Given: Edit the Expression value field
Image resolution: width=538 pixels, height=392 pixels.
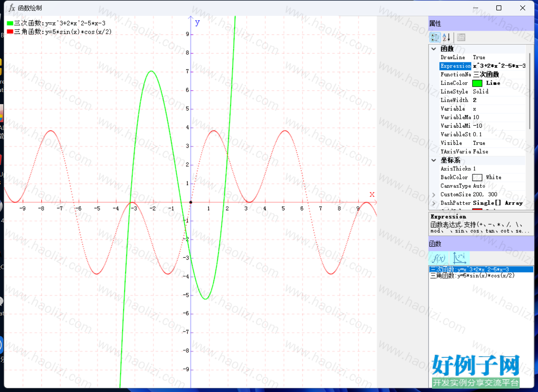Looking at the screenshot, I should tap(499, 66).
